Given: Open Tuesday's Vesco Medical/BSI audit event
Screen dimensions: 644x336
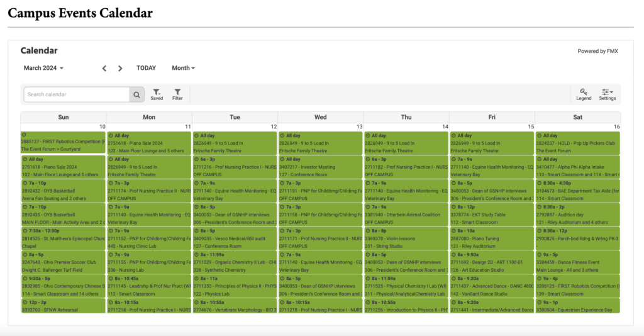Looking at the screenshot, I should click(x=235, y=238).
